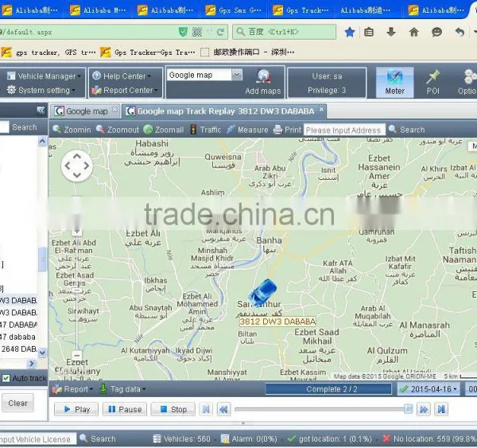Click the Zoomout map tool
Screen dimensions: 477x448
118,130
